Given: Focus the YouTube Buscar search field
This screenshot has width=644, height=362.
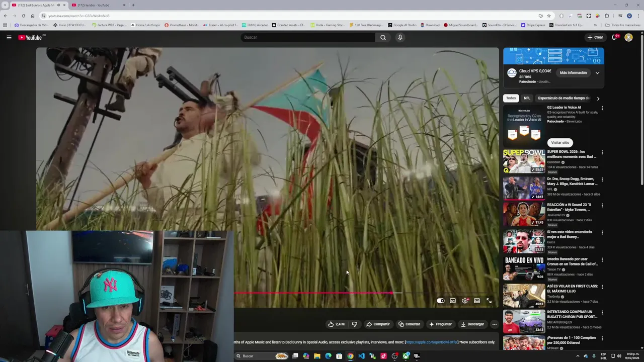Looking at the screenshot, I should (308, 37).
